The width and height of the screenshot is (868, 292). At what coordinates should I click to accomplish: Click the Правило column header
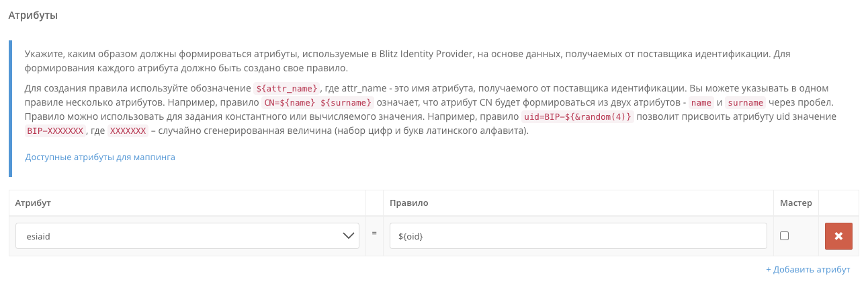point(408,203)
